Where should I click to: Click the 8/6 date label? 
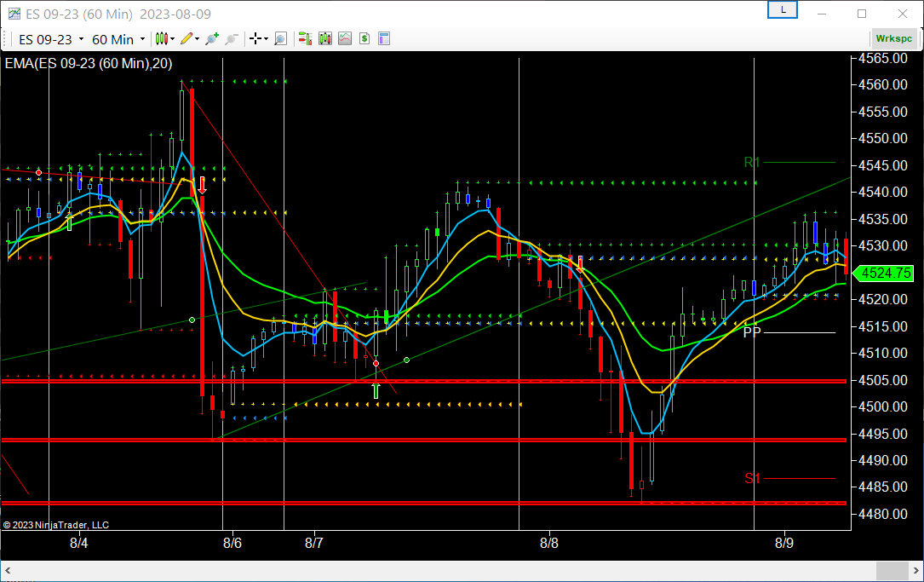click(232, 543)
